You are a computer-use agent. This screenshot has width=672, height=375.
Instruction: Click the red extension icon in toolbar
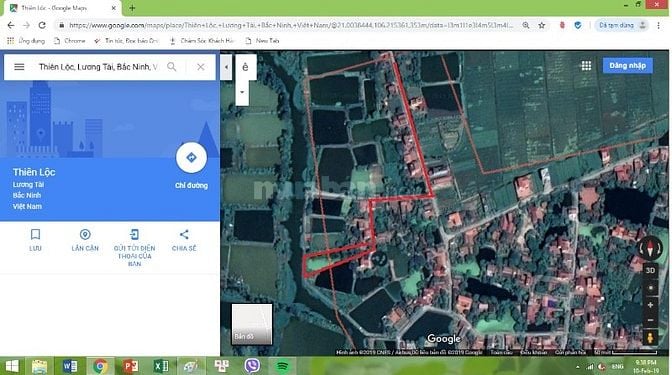(562, 25)
